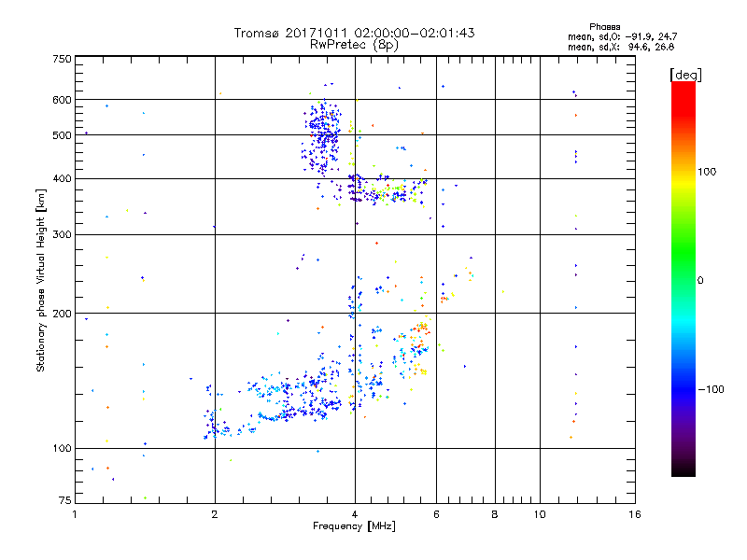Viewport: 747px width, 560px height.
Task: Click the '[deg]' colorbar unit label
Action: 685,76
